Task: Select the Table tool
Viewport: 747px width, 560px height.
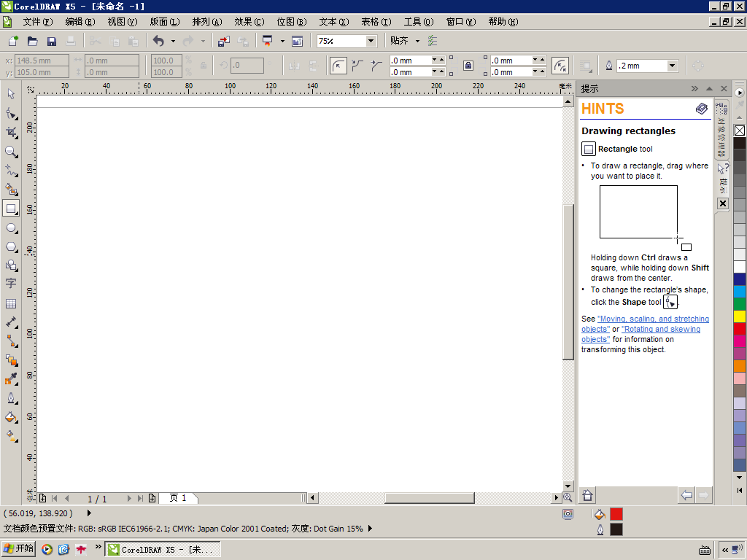Action: point(11,303)
